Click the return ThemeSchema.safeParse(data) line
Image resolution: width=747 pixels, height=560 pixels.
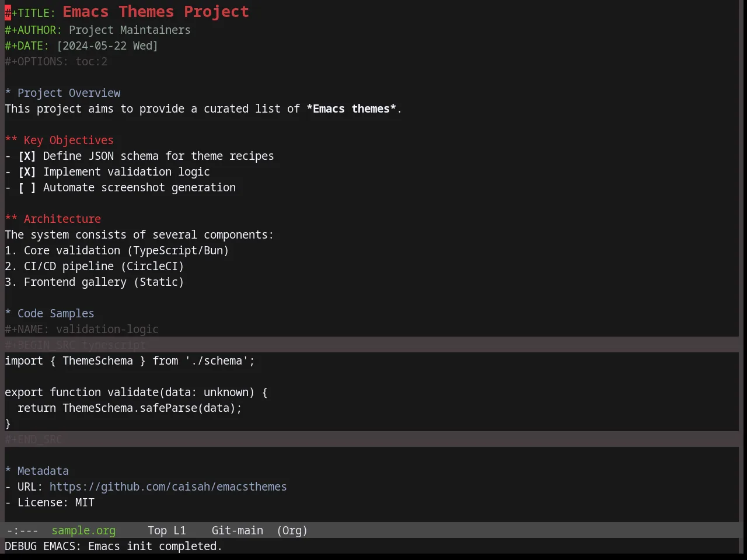[130, 408]
